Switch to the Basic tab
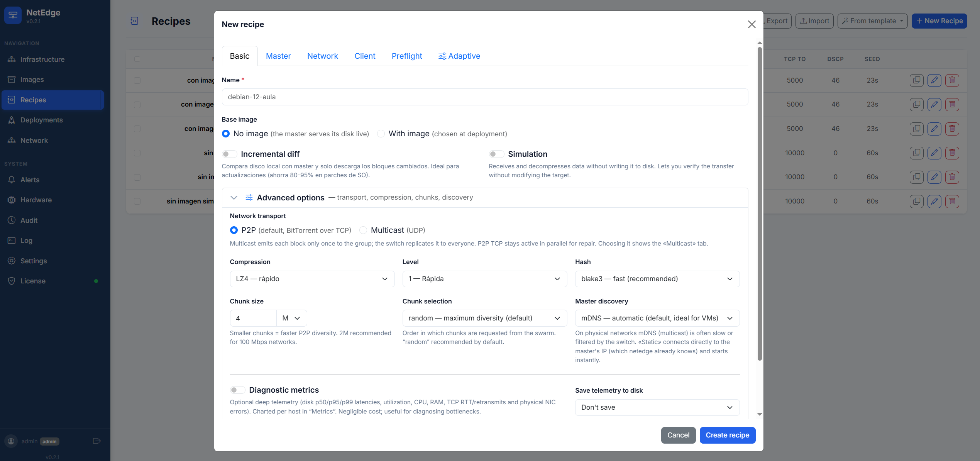Screen dimensions: 980x461 [240, 56]
